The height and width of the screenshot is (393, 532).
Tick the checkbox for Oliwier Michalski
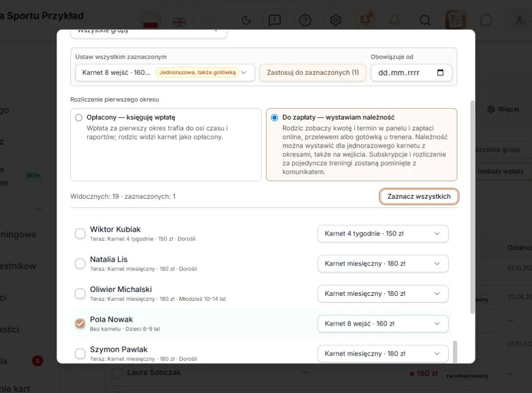point(80,294)
